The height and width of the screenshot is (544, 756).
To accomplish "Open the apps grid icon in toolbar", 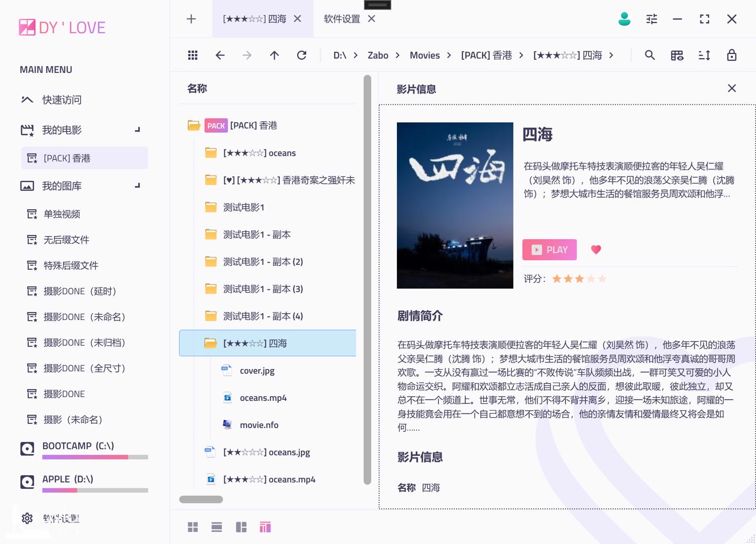I will [x=193, y=55].
